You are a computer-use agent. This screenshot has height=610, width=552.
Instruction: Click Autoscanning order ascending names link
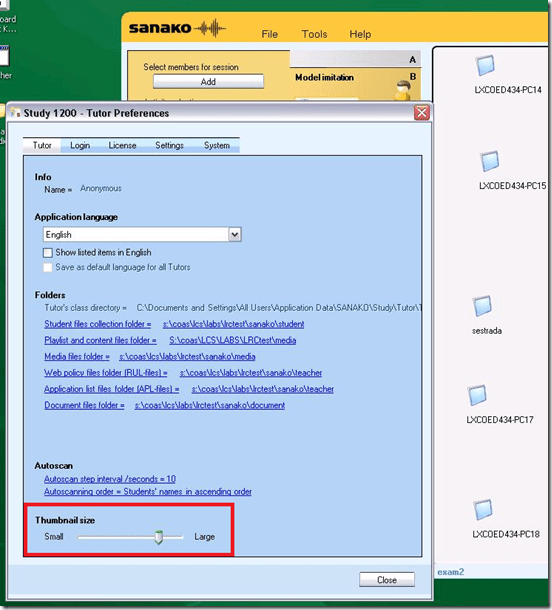pyautogui.click(x=148, y=492)
